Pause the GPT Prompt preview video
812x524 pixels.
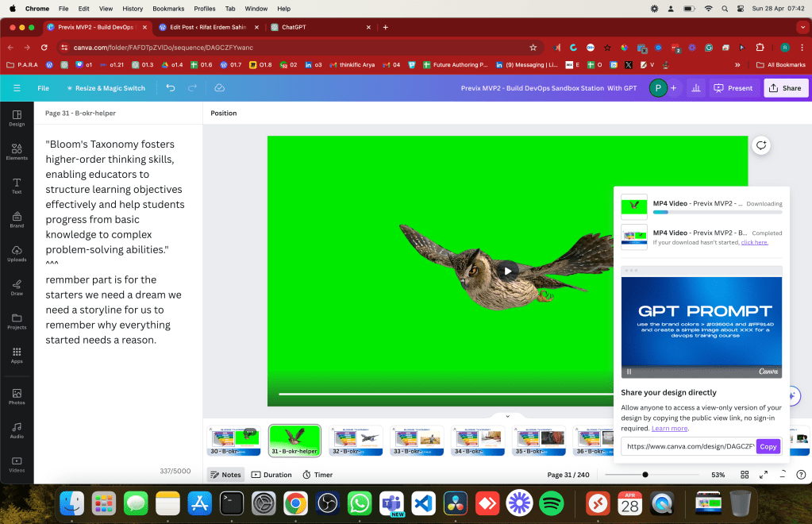click(629, 372)
